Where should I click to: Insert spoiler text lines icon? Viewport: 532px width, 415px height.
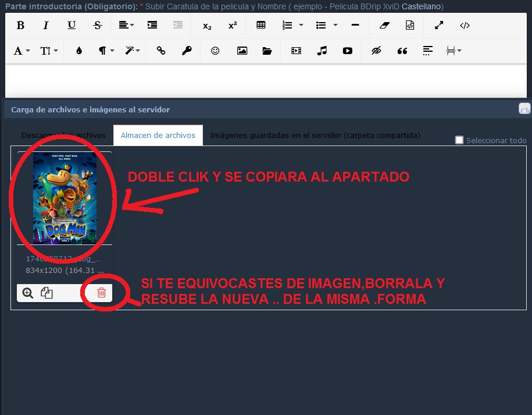(427, 51)
